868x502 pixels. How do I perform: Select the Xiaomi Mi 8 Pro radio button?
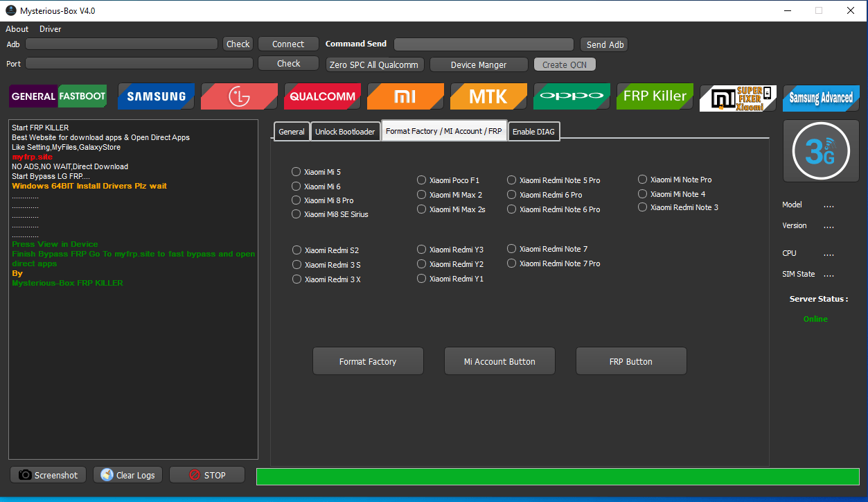(295, 199)
